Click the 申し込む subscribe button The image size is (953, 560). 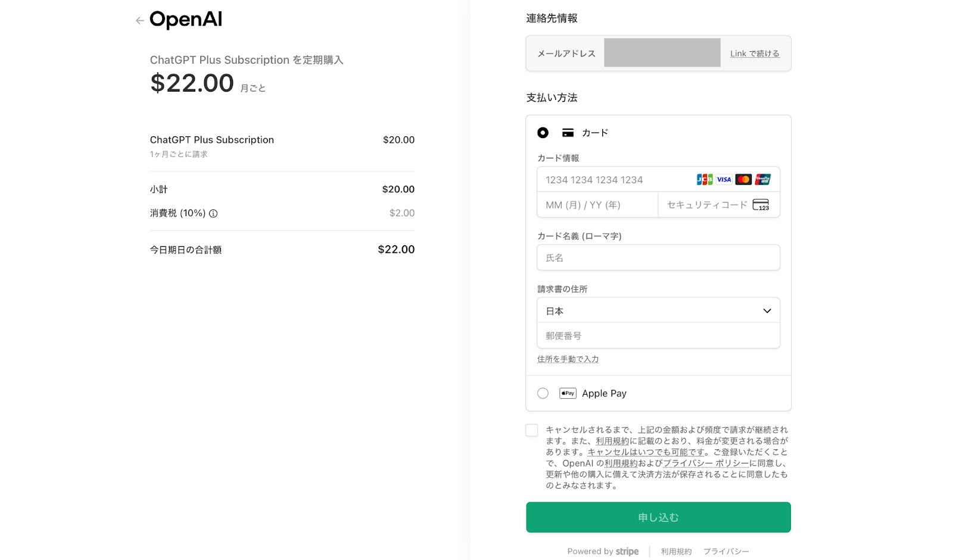click(x=658, y=517)
